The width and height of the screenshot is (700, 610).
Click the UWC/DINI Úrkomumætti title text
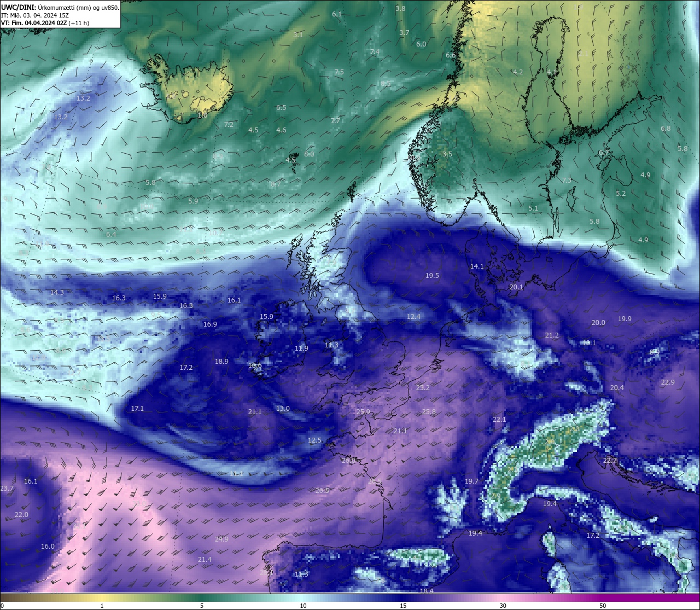(x=60, y=8)
